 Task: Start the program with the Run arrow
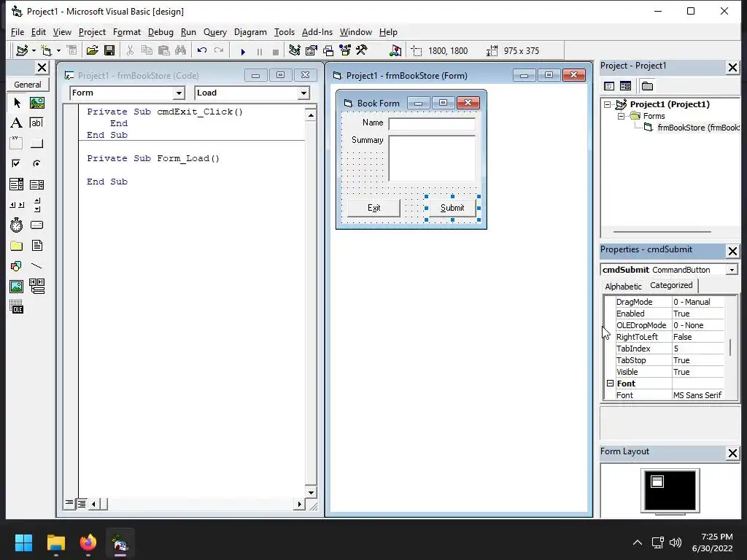[243, 52]
